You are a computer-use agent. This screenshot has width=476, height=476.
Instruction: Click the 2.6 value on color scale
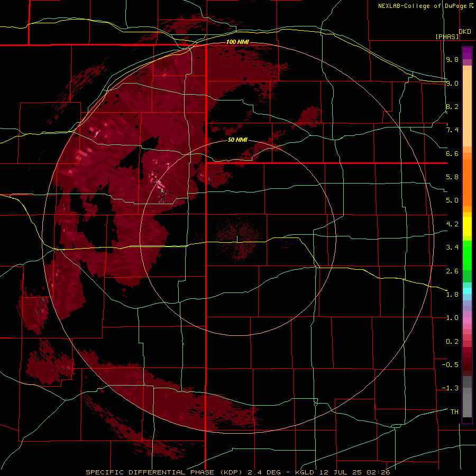[x=452, y=271]
